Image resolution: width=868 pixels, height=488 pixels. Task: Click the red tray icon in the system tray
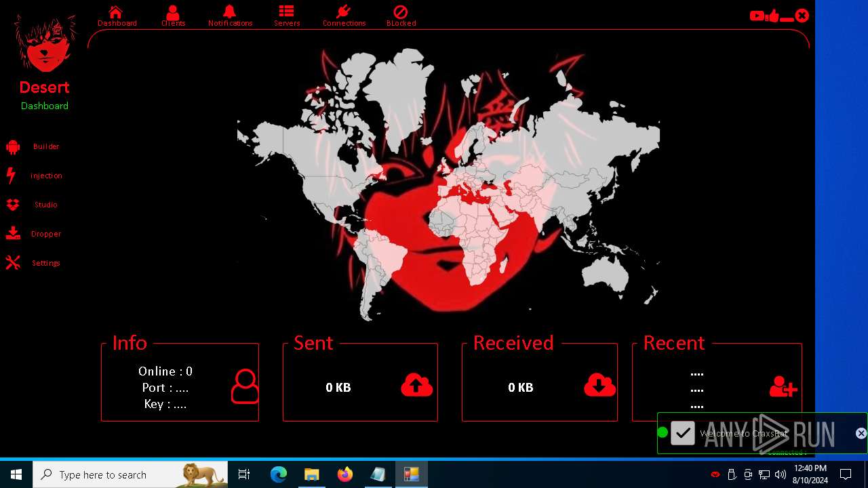tap(715, 474)
